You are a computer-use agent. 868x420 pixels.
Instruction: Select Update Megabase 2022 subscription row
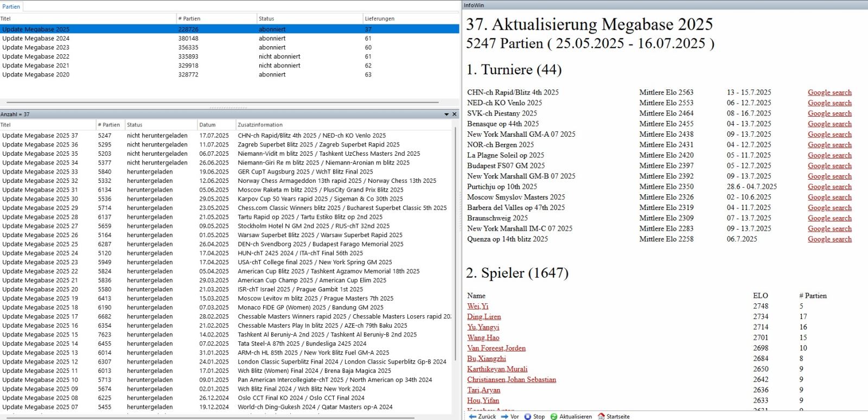pyautogui.click(x=36, y=56)
